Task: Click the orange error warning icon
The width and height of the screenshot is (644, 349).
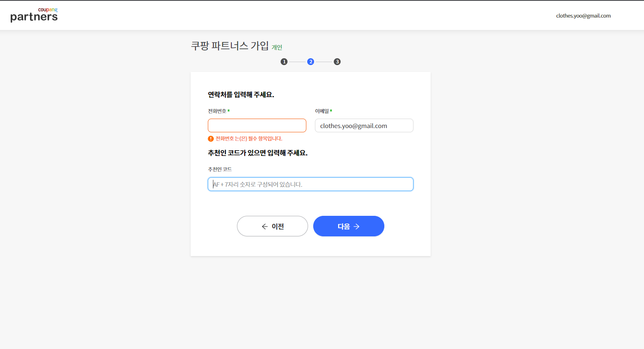Action: click(x=211, y=139)
